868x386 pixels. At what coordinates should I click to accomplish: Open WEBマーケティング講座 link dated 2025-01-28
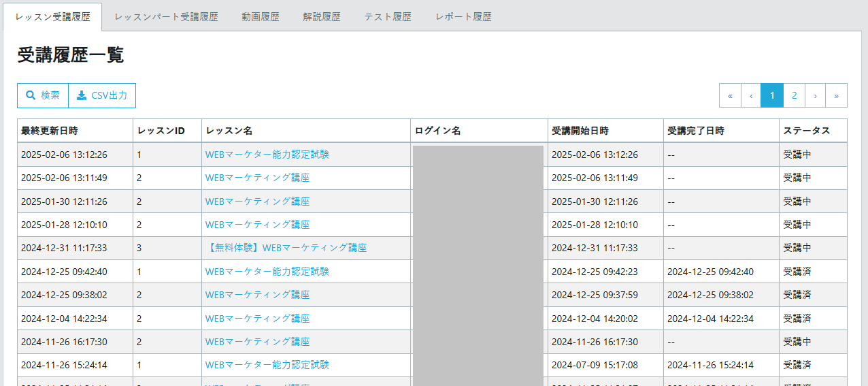coord(258,225)
